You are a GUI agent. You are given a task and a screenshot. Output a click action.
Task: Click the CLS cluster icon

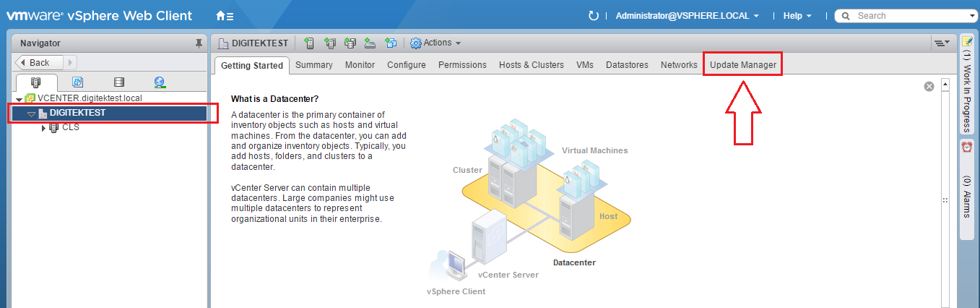click(x=54, y=128)
